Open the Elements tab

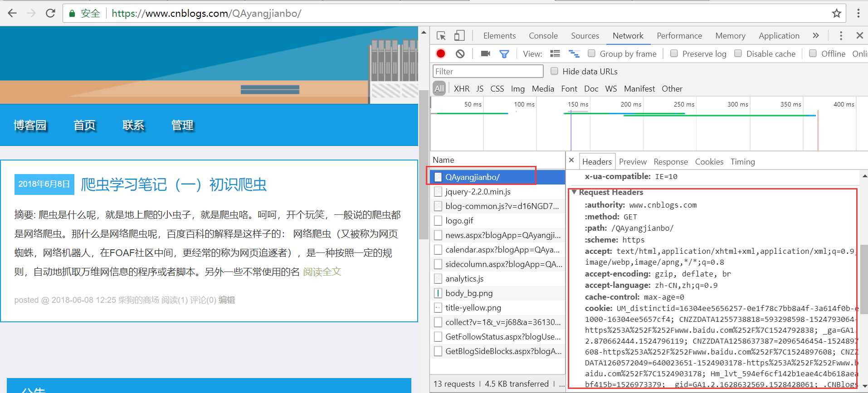(499, 36)
